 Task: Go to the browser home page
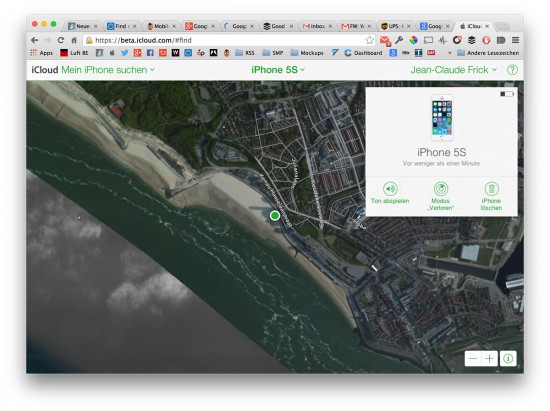pyautogui.click(x=74, y=40)
